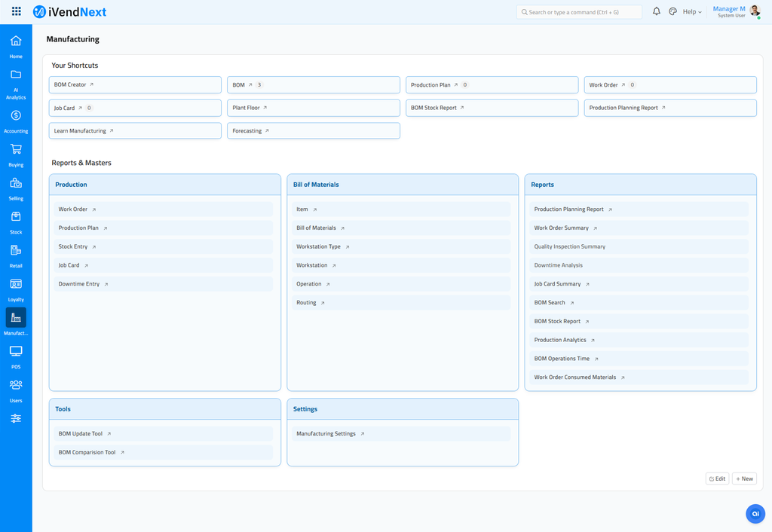Open Downtime Entry link
The height and width of the screenshot is (532, 772).
[164, 284]
